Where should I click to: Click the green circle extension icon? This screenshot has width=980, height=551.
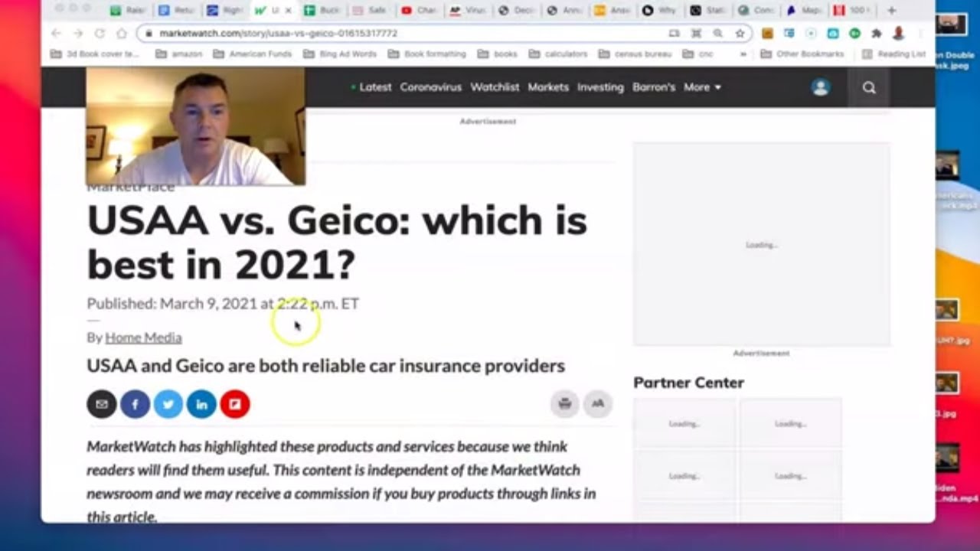(x=854, y=34)
